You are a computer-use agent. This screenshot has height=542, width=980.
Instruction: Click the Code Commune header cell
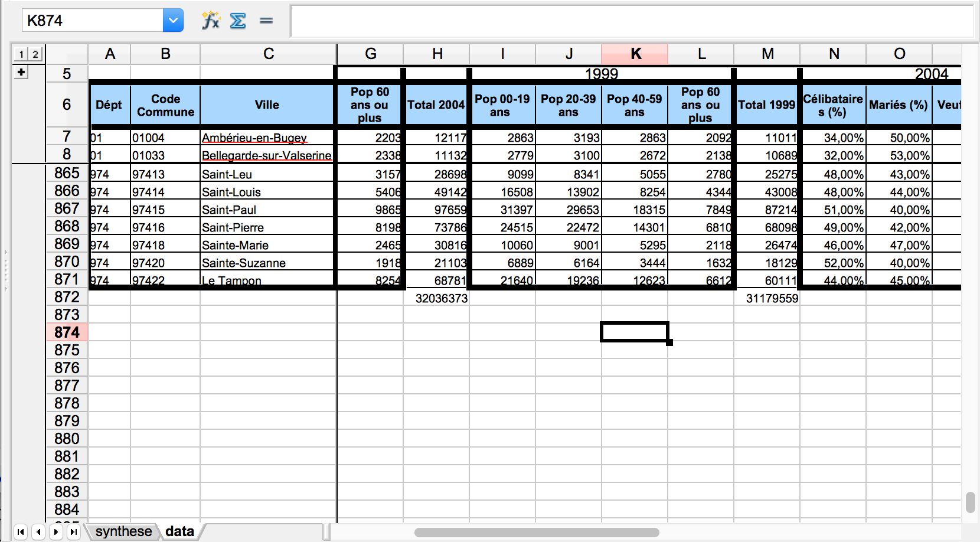tap(165, 105)
